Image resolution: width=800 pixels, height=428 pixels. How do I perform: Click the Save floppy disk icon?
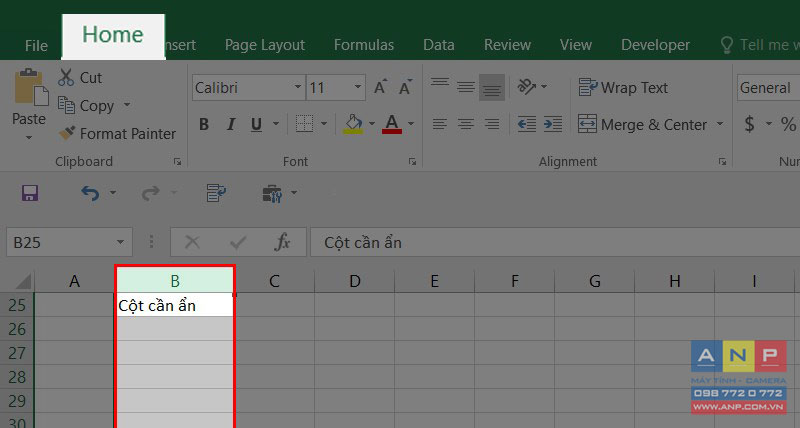coord(30,193)
